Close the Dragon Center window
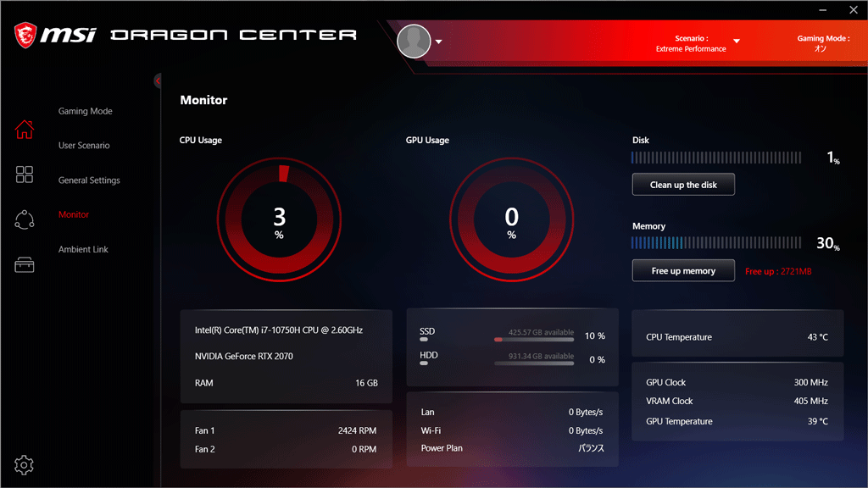868x488 pixels. click(854, 10)
